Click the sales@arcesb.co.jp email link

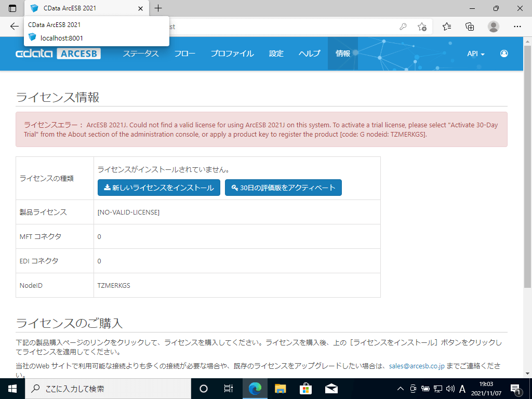[417, 366]
